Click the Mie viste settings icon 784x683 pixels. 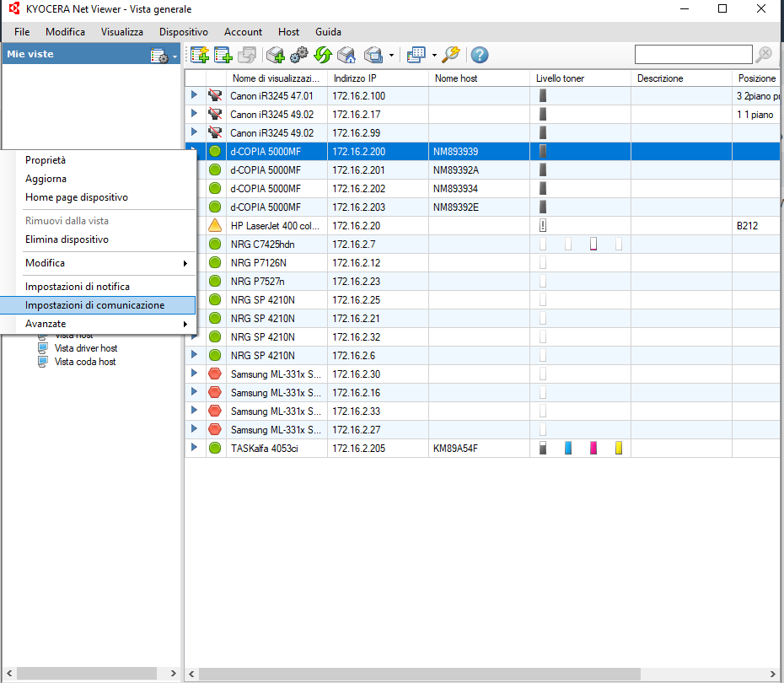click(x=159, y=55)
